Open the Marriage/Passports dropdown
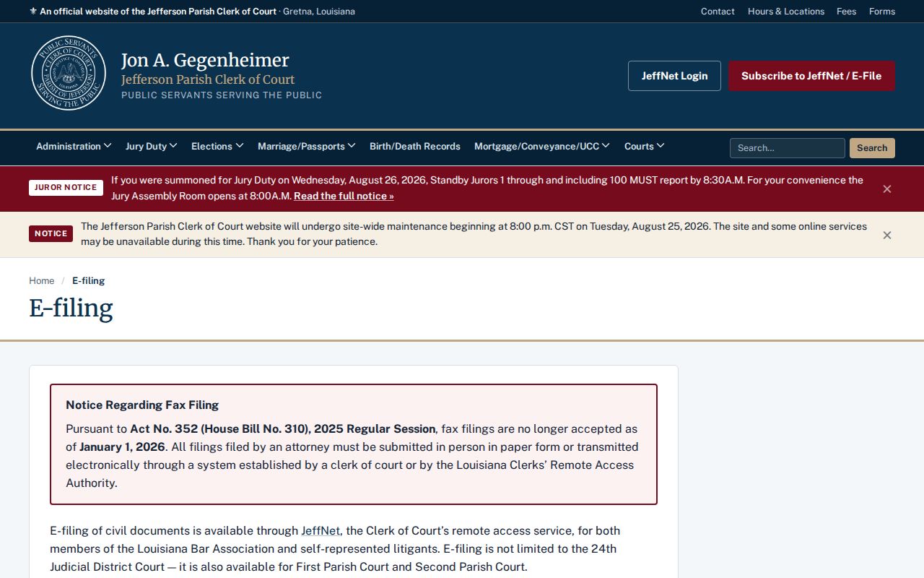This screenshot has width=924, height=578. (x=307, y=147)
